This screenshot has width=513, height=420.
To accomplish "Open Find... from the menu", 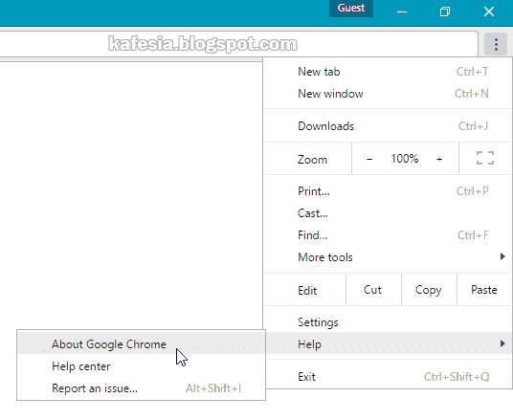I will click(x=388, y=235).
